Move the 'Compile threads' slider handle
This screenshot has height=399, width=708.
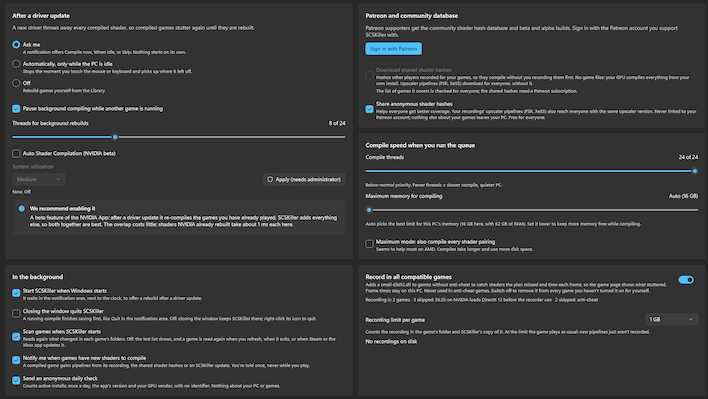pyautogui.click(x=694, y=171)
